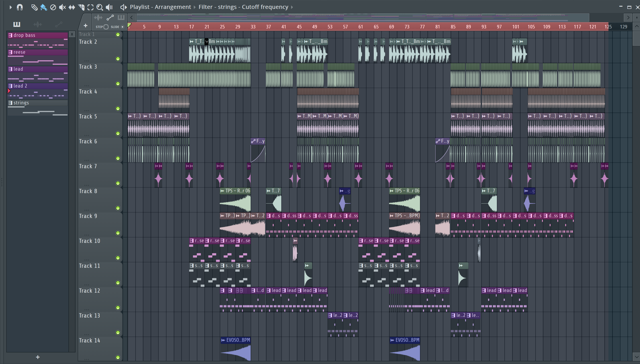Toggle the snap magnet icon
Screen dimensions: 640x364
click(x=20, y=7)
